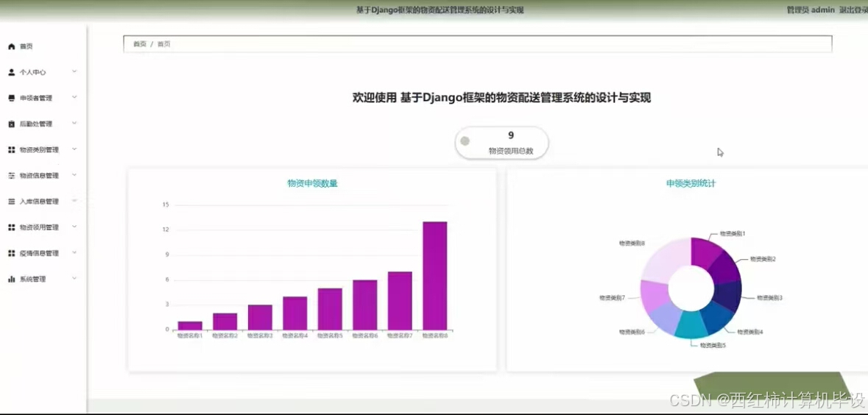Click the tallest bar above 物资名称8
The width and height of the screenshot is (868, 415).
point(434,275)
